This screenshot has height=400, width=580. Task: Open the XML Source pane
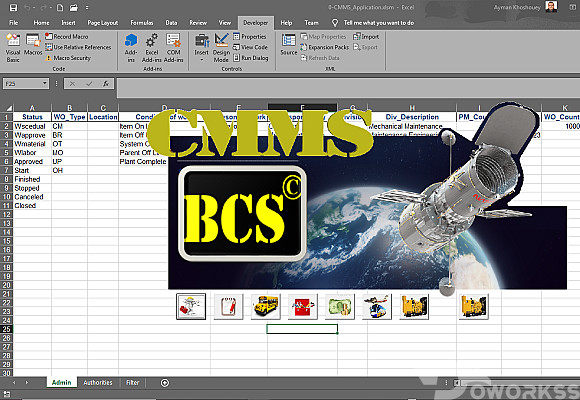[289, 44]
